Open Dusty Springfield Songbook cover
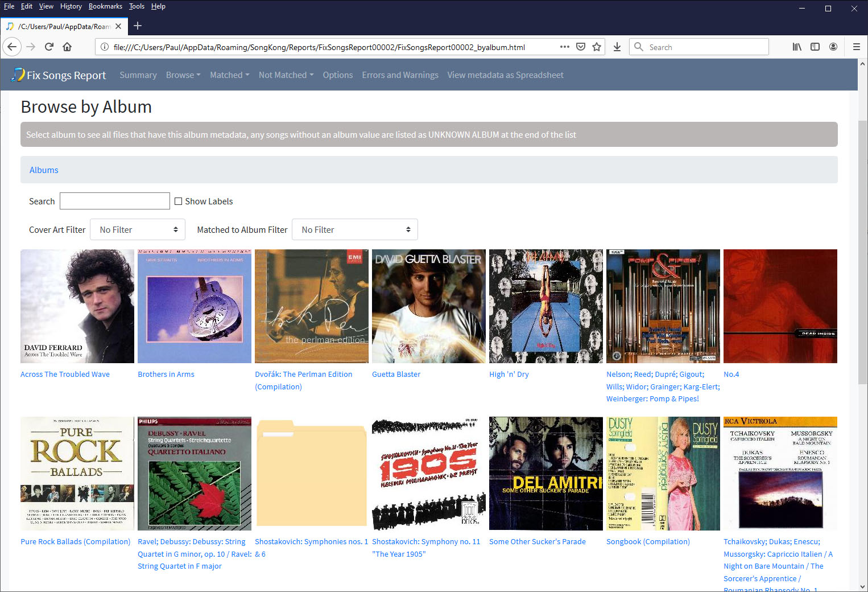 click(x=663, y=474)
